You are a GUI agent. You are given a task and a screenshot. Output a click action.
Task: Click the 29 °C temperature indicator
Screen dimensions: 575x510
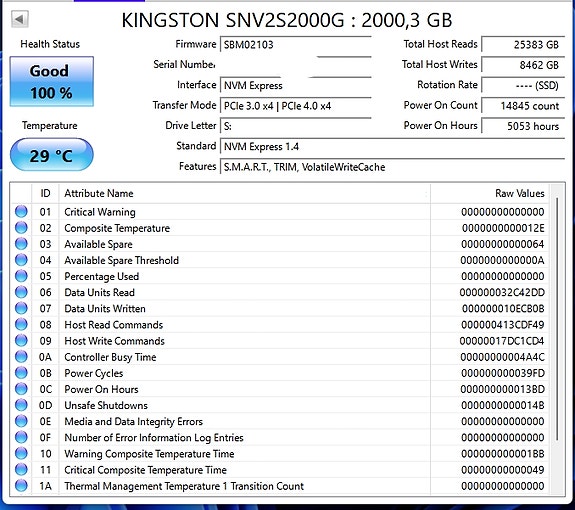point(52,155)
